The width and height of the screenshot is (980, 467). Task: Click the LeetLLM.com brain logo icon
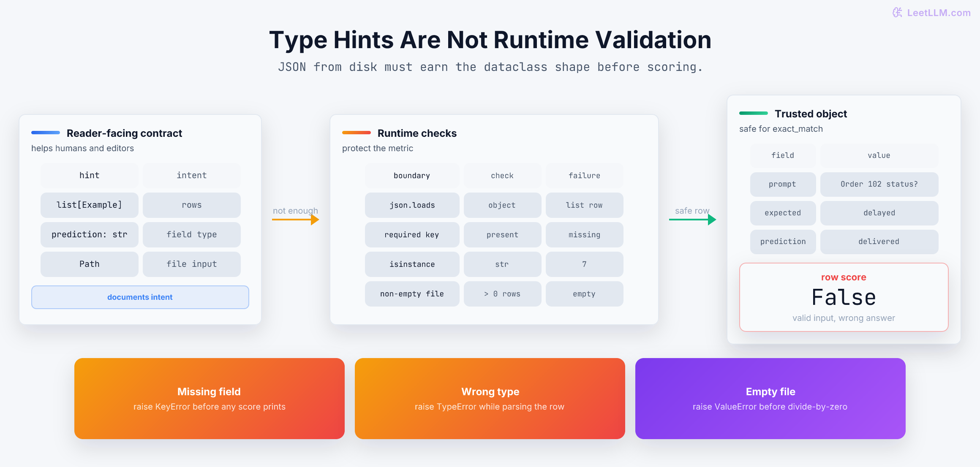point(897,13)
